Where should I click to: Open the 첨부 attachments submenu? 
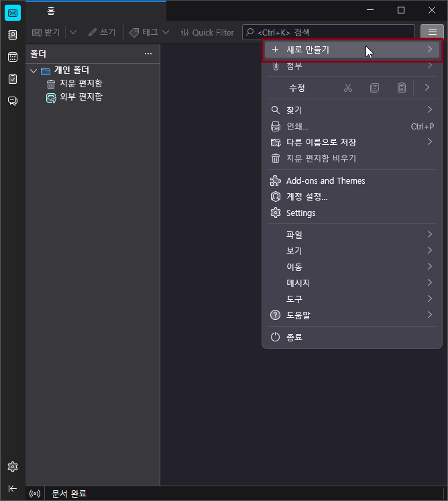352,66
